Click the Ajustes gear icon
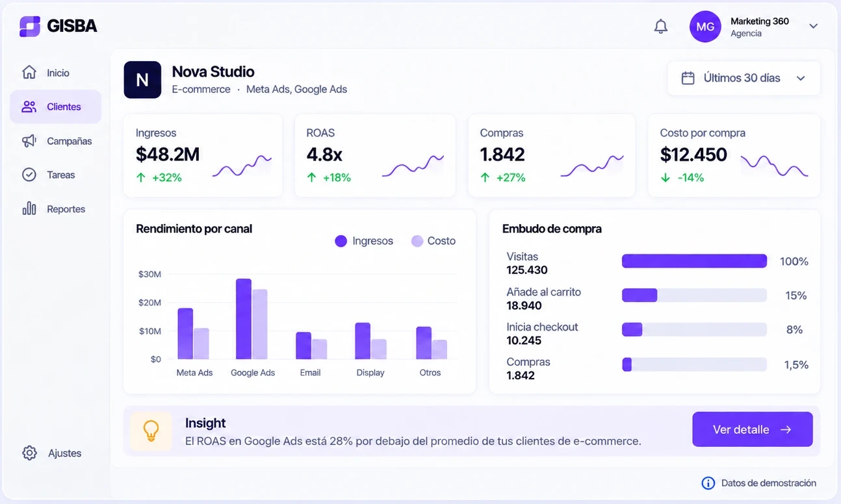Image resolution: width=841 pixels, height=504 pixels. pyautogui.click(x=30, y=453)
